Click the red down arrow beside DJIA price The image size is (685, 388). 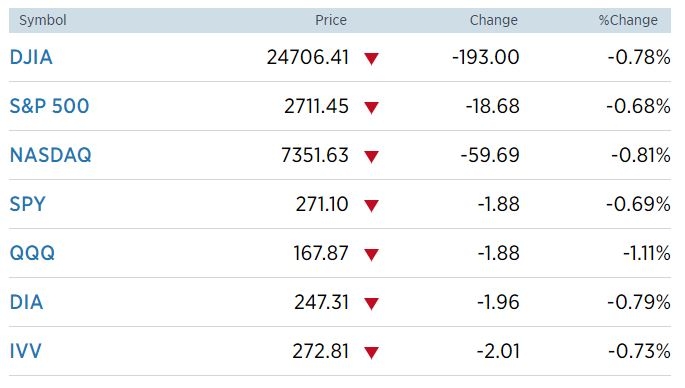click(371, 59)
